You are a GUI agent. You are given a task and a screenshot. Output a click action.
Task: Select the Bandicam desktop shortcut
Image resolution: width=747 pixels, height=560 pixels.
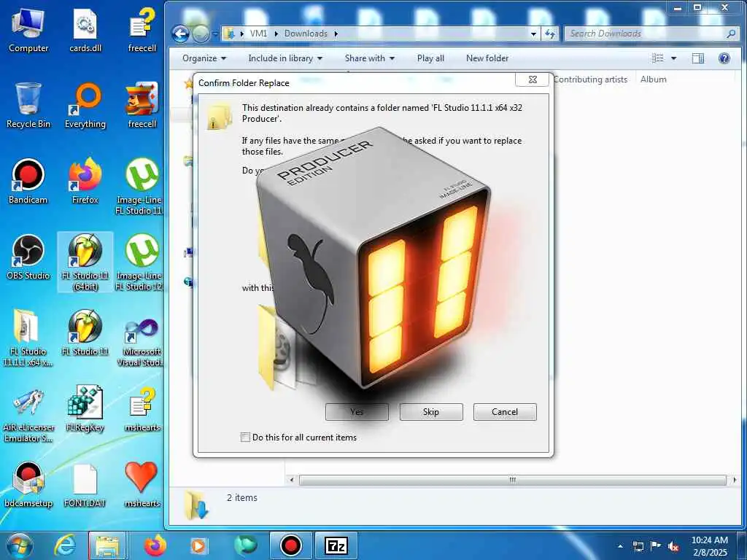(28, 182)
